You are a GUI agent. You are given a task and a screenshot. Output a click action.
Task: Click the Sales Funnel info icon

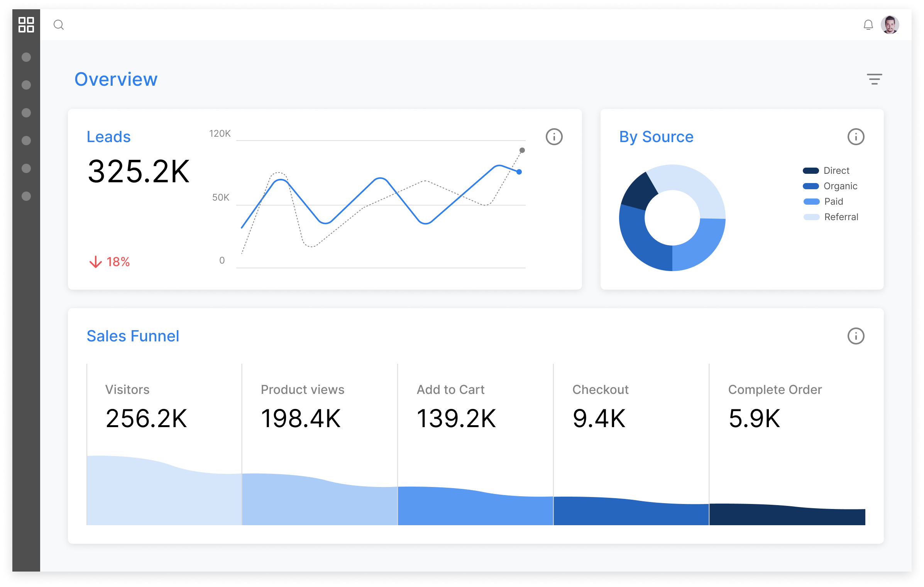856,336
